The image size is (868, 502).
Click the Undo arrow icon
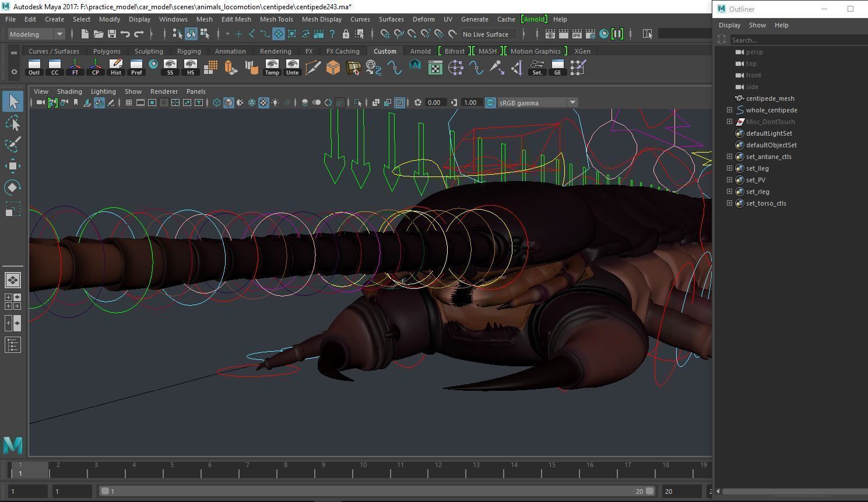point(125,34)
